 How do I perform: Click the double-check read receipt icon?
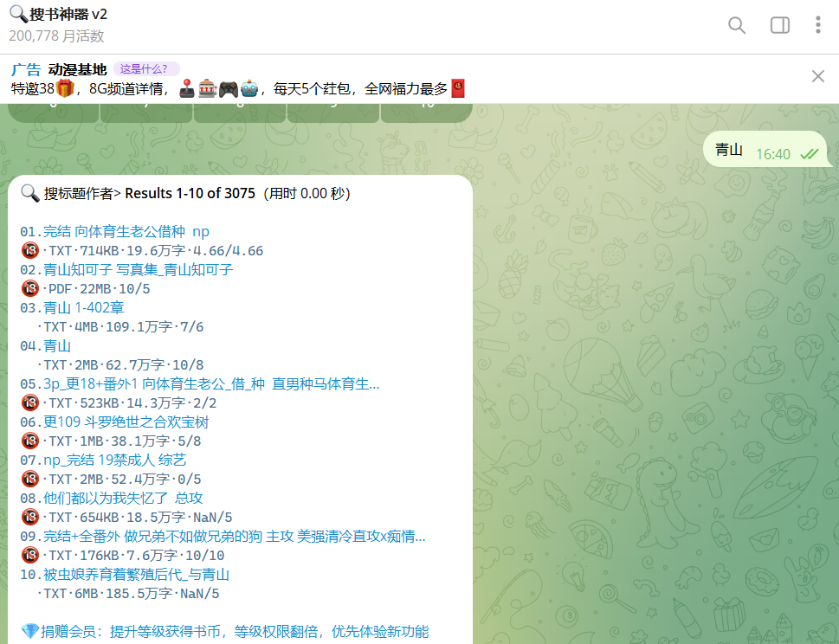click(x=809, y=154)
